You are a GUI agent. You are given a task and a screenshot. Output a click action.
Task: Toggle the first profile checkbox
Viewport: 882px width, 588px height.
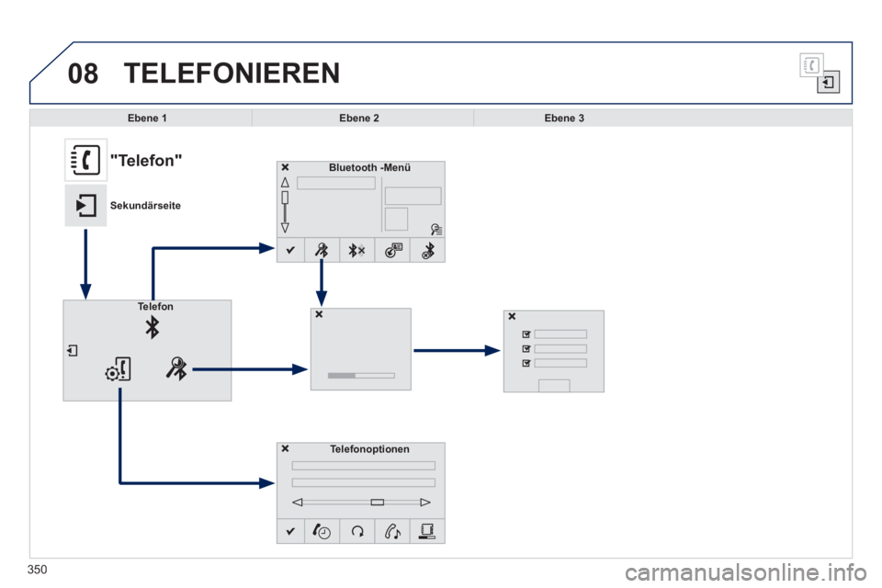tap(526, 334)
